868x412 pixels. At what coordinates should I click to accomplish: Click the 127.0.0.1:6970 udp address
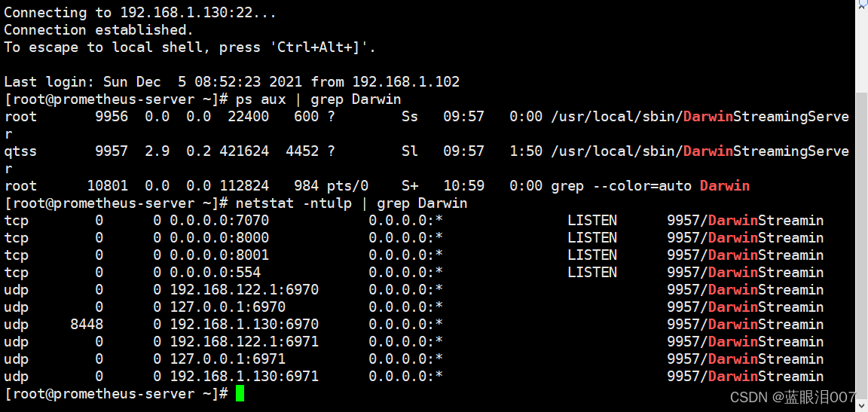click(x=228, y=307)
